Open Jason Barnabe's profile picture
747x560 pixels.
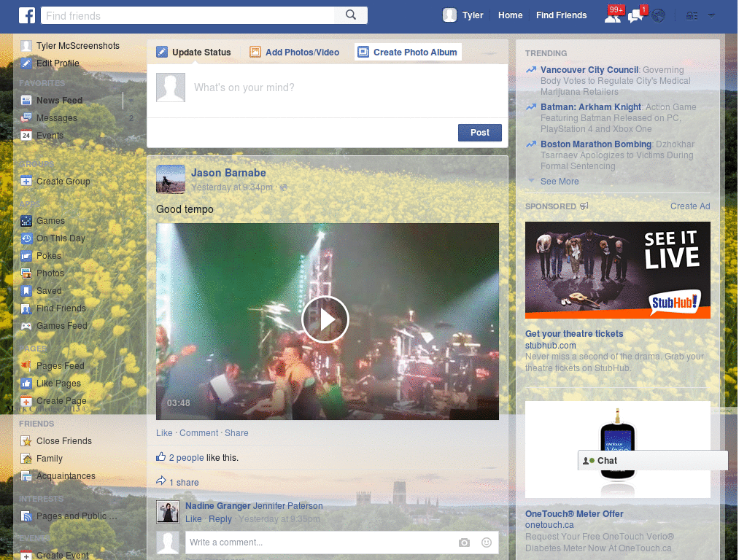[171, 179]
